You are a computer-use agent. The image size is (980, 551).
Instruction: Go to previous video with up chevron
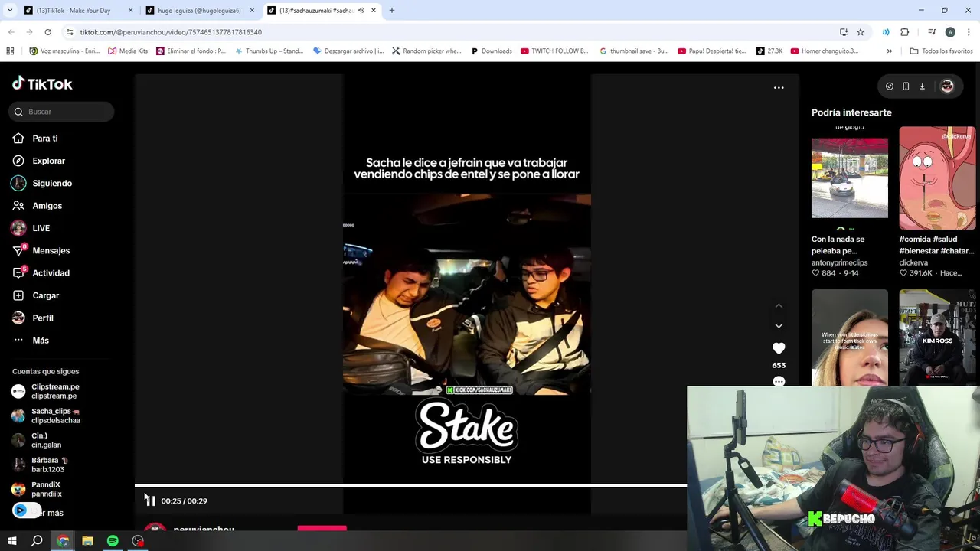point(779,305)
